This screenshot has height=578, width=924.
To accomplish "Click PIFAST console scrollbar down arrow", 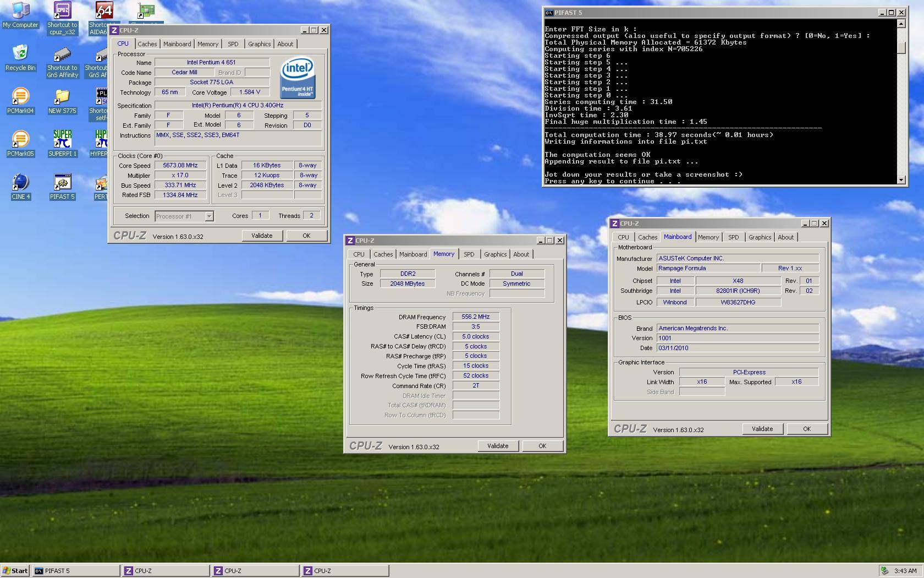I will coord(901,180).
